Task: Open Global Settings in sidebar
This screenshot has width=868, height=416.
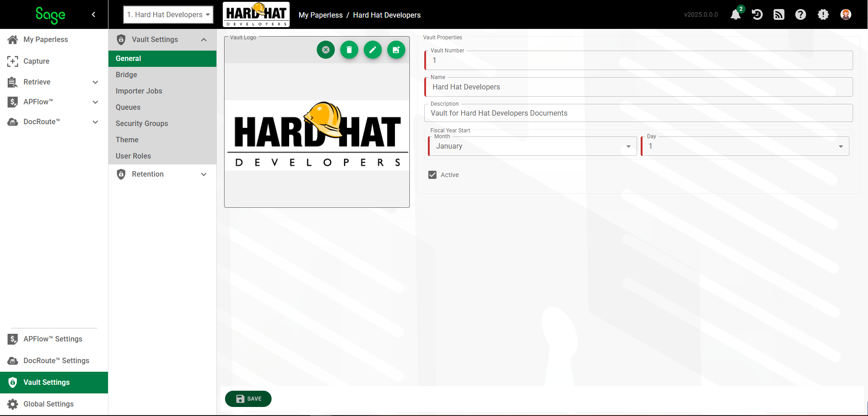Action: (x=54, y=404)
